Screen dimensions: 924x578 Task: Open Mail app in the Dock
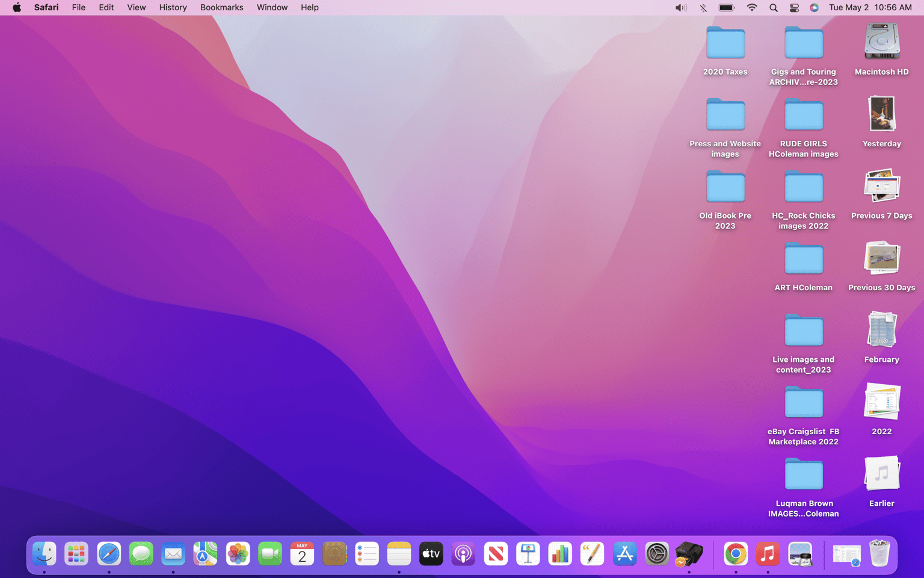pos(173,554)
